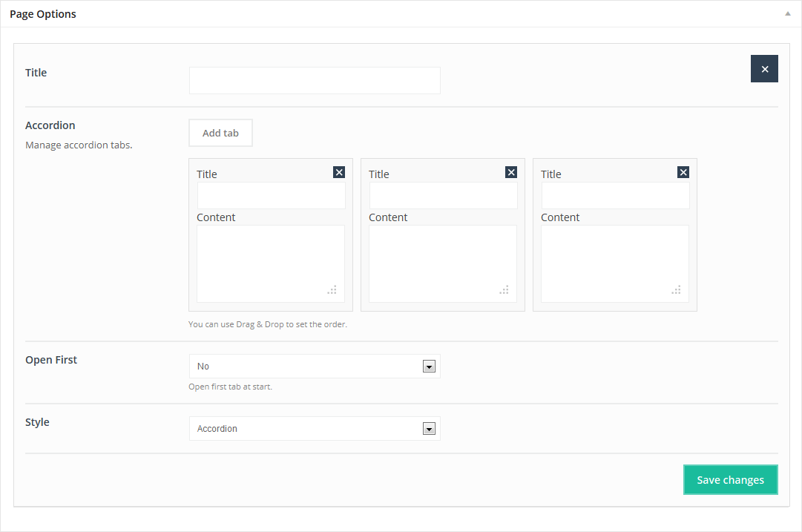Screen dimensions: 802x532
Task: Save changes to the accordion
Action: [x=730, y=480]
